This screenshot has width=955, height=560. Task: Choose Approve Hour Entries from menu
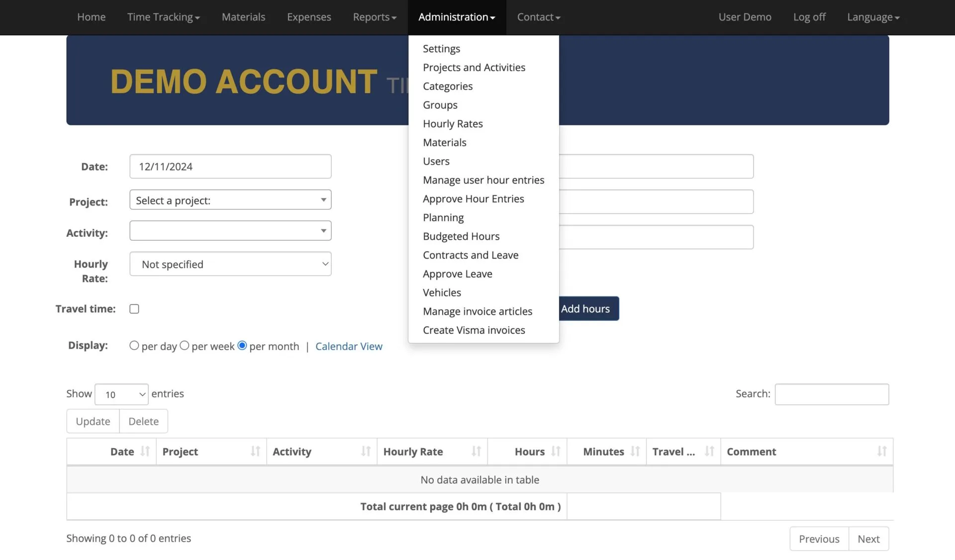(x=473, y=198)
